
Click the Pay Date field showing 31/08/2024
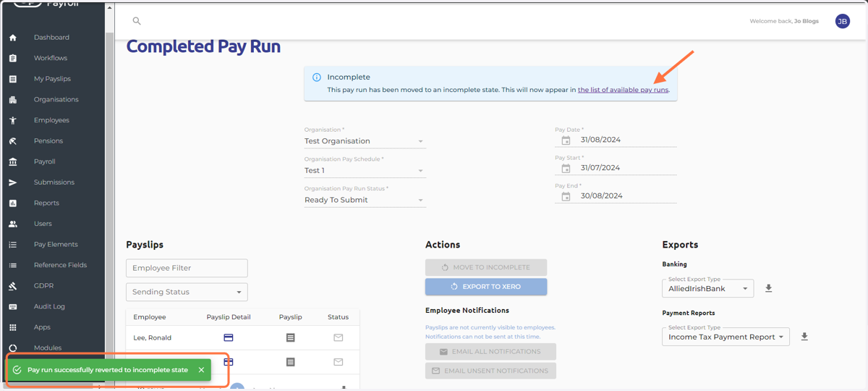[616, 140]
